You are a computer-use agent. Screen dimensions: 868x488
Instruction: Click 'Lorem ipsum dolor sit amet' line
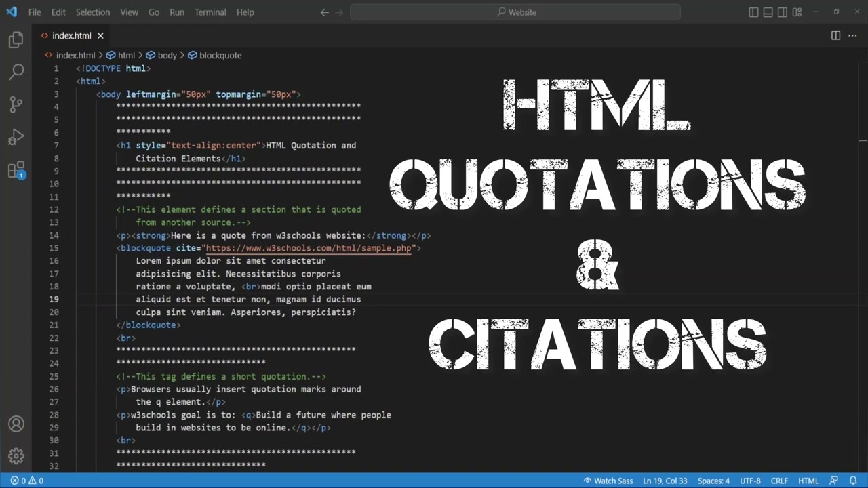pos(231,261)
